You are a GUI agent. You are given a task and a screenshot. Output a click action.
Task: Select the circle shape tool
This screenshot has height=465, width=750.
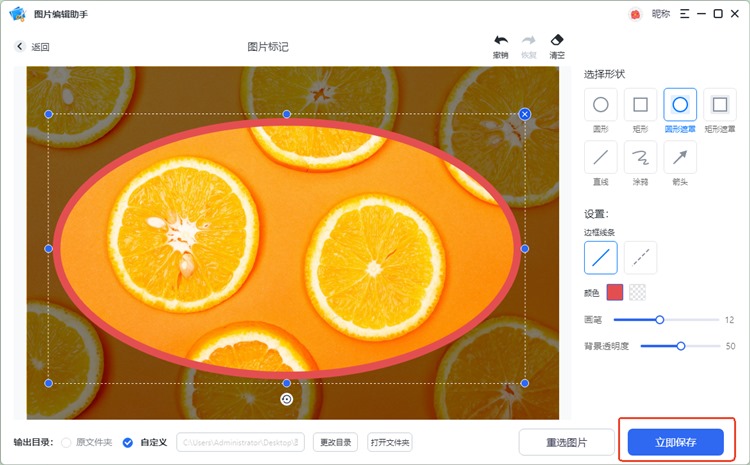point(601,105)
